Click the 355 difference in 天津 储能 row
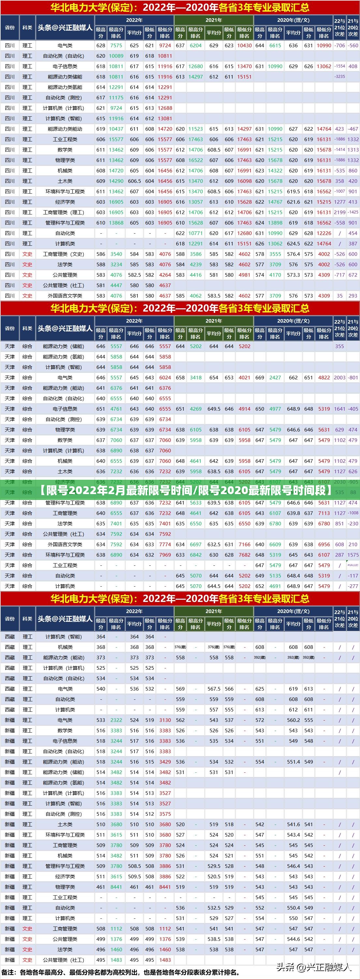This screenshot has width=360, height=980. point(339,346)
